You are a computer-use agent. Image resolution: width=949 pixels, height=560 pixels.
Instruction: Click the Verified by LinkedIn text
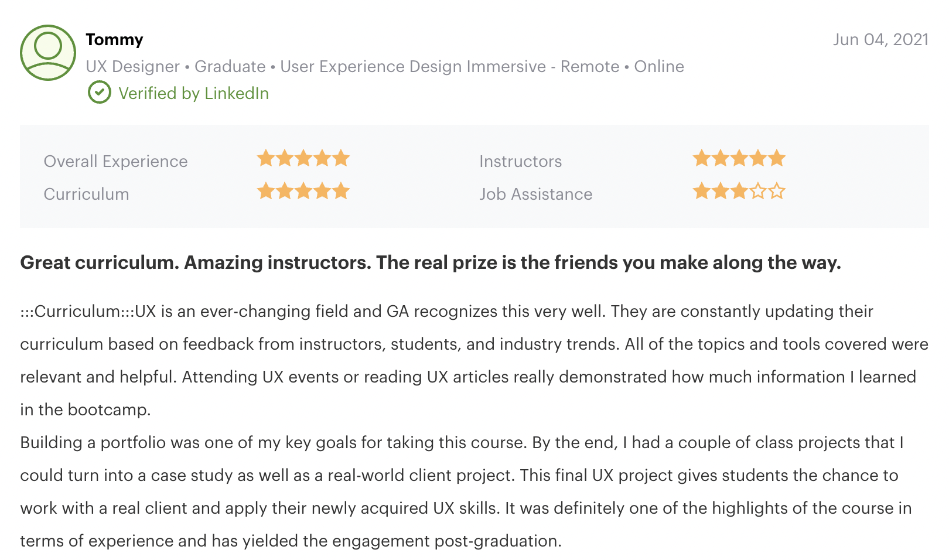(193, 93)
